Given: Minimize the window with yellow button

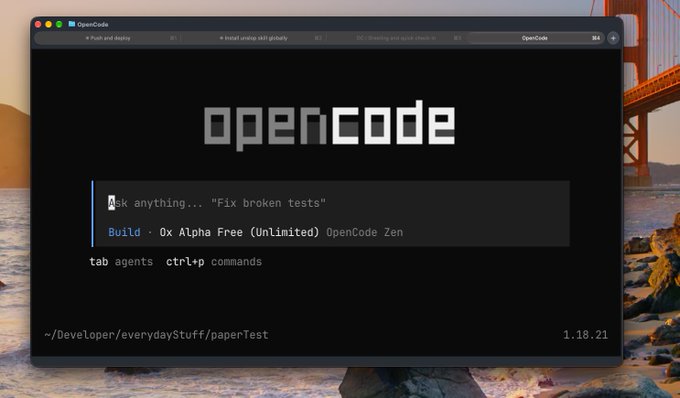Looking at the screenshot, I should coord(49,24).
